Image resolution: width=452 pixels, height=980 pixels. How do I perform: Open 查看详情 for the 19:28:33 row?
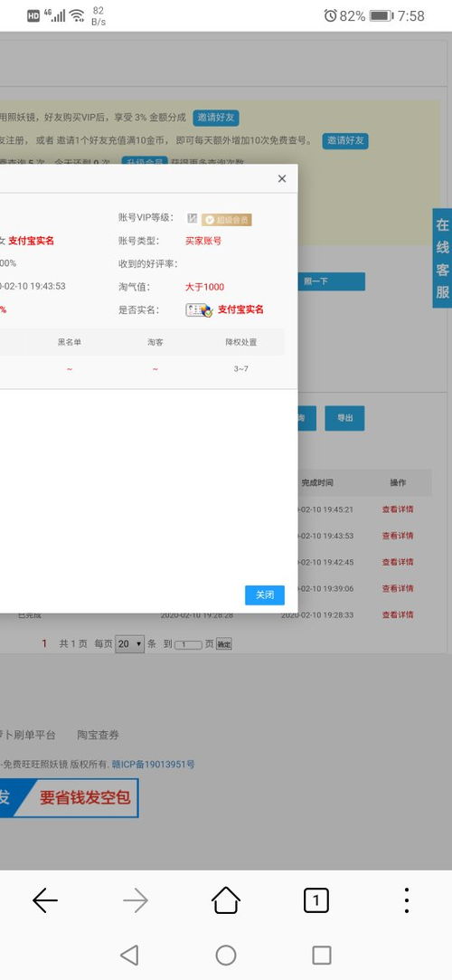point(398,615)
